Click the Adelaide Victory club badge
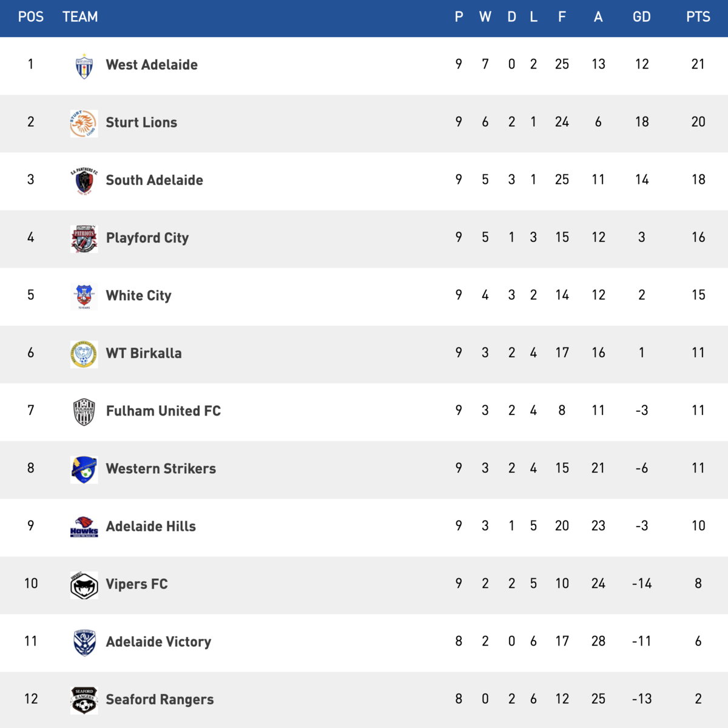The height and width of the screenshot is (728, 728). click(84, 642)
